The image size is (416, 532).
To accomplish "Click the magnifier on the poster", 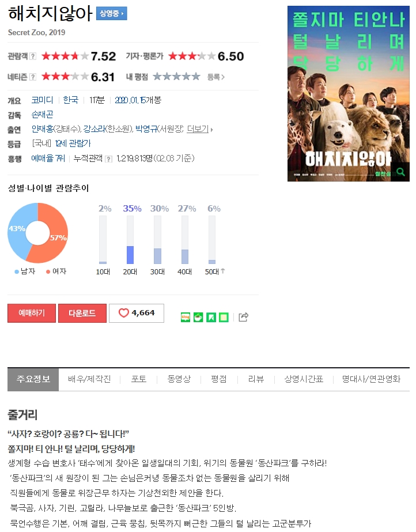I will click(x=400, y=172).
